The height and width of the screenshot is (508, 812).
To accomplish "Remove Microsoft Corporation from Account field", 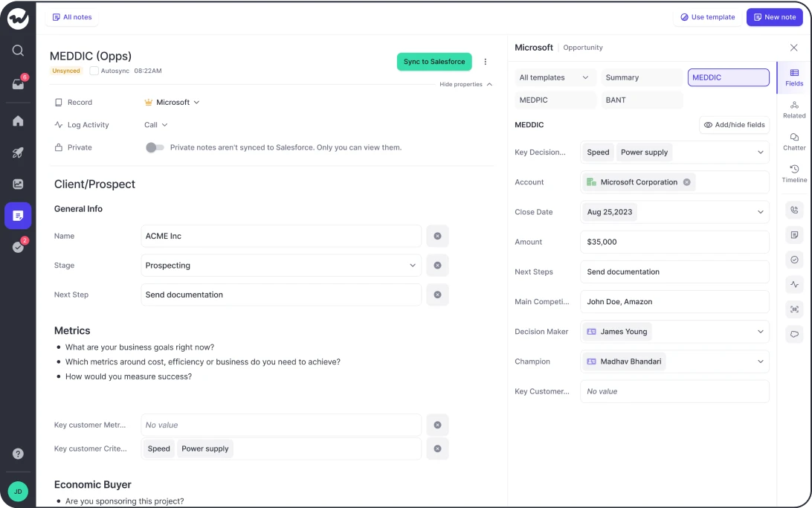I will tap(686, 182).
